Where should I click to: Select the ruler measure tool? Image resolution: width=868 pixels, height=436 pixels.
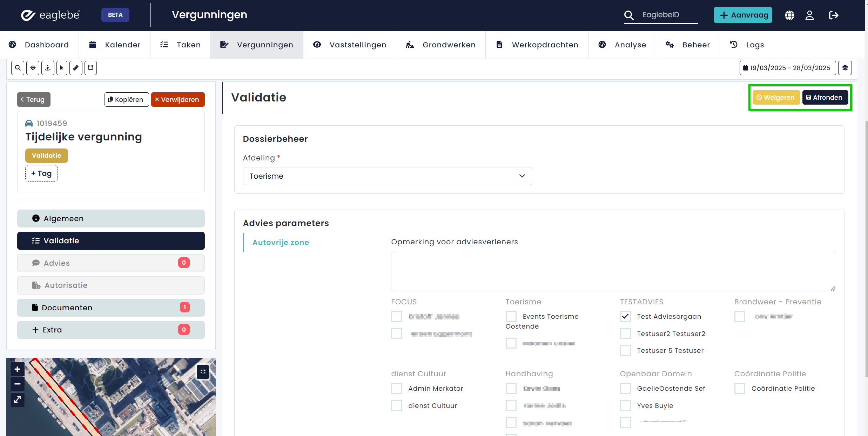point(76,68)
